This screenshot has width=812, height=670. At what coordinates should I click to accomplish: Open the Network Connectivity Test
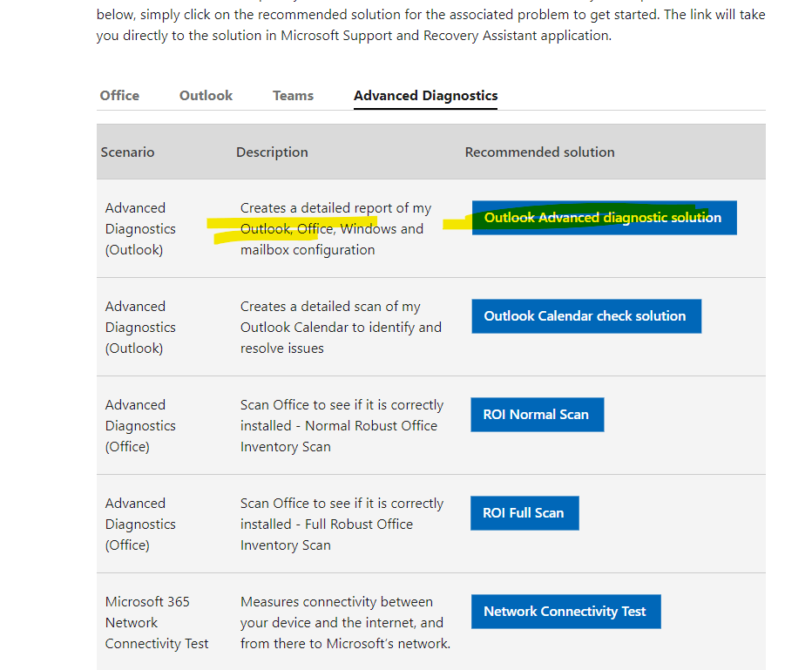[x=566, y=612]
